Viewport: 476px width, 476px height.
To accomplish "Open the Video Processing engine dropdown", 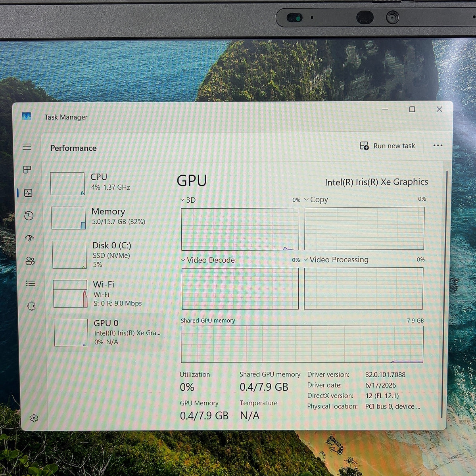I will point(336,260).
